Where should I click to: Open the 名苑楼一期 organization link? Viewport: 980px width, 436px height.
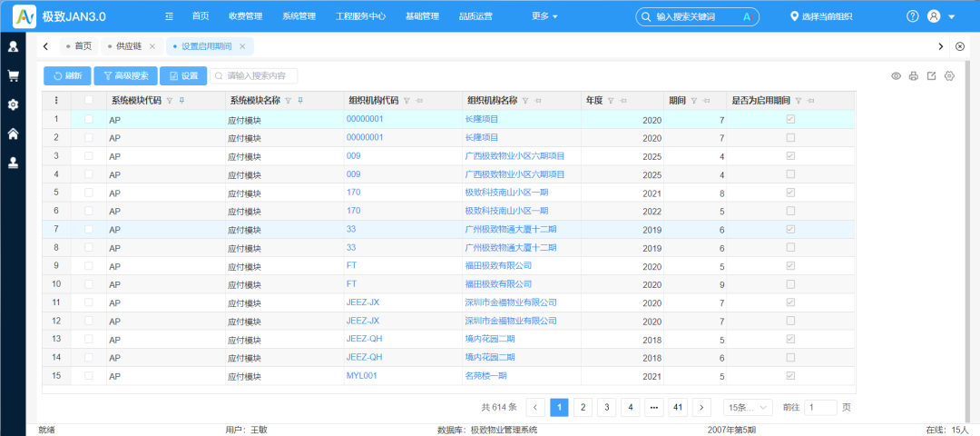(485, 376)
